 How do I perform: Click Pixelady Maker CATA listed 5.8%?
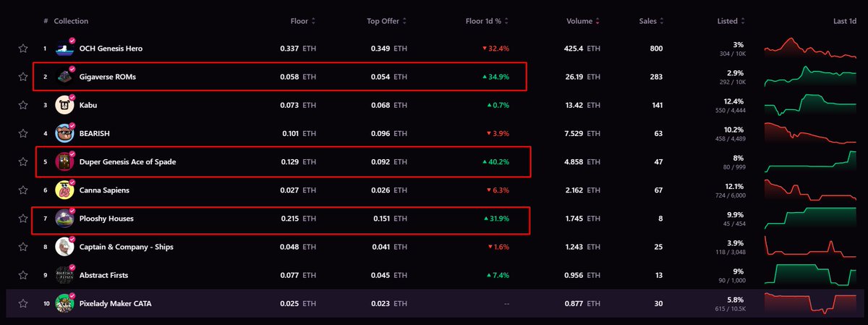(x=737, y=300)
